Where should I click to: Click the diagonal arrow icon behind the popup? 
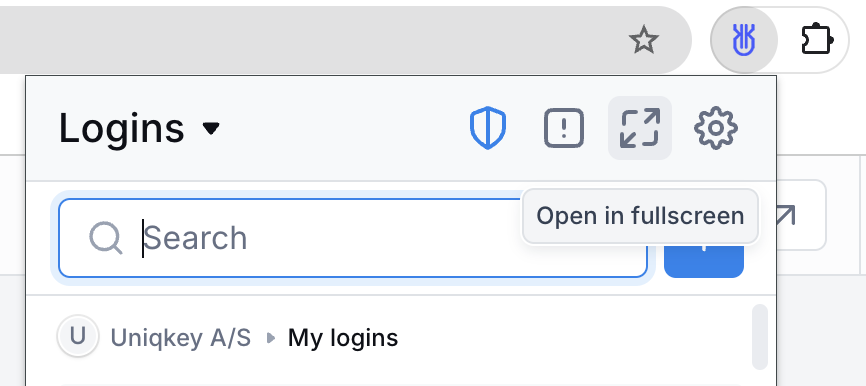783,216
